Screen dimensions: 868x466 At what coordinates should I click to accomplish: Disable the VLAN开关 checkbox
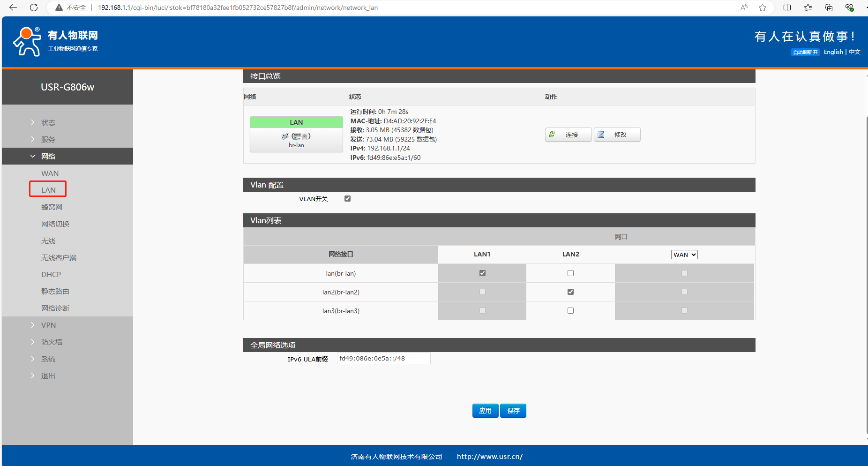(347, 199)
